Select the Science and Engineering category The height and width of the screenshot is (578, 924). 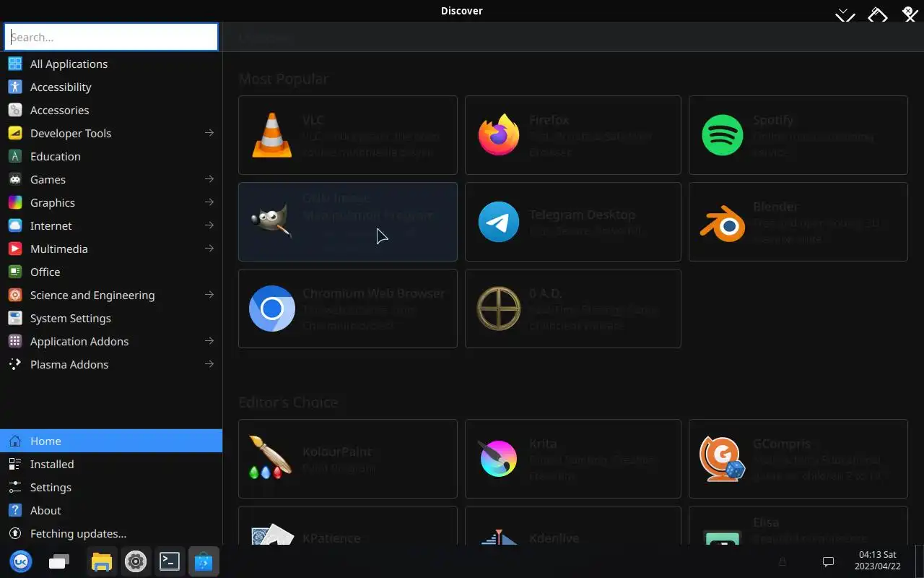(x=111, y=295)
